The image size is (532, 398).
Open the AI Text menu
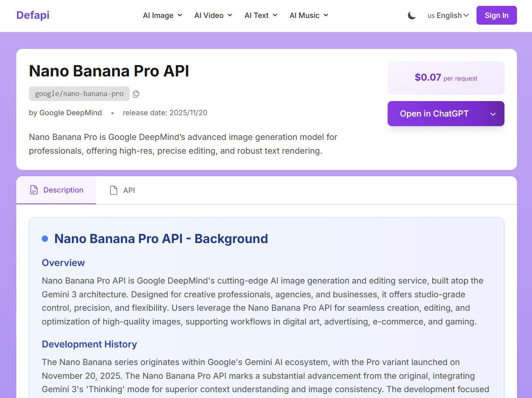[x=260, y=15]
